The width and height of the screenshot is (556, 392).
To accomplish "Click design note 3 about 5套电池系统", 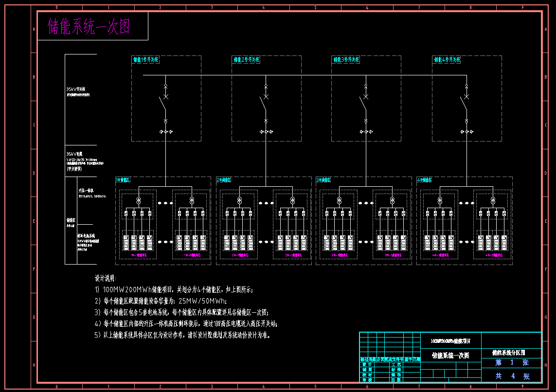I will [x=181, y=312].
